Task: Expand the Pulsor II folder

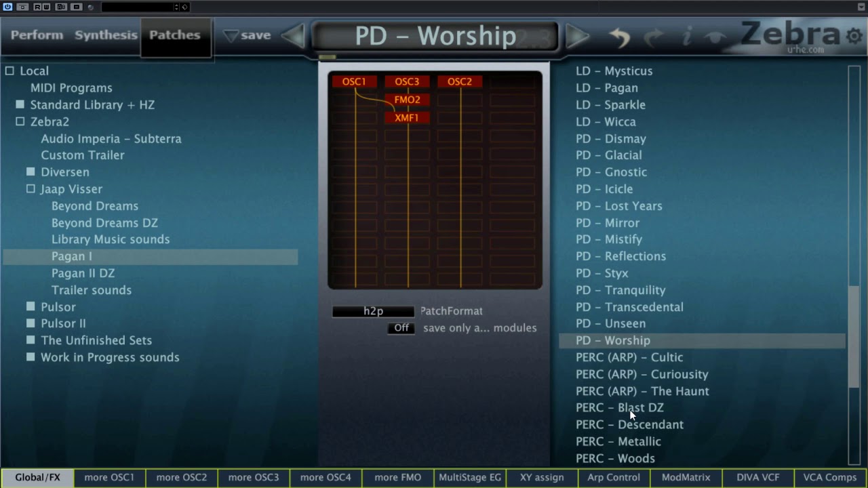Action: point(31,323)
